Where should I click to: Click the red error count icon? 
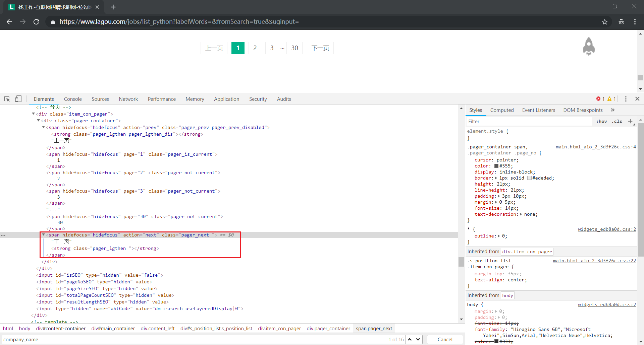coord(598,99)
